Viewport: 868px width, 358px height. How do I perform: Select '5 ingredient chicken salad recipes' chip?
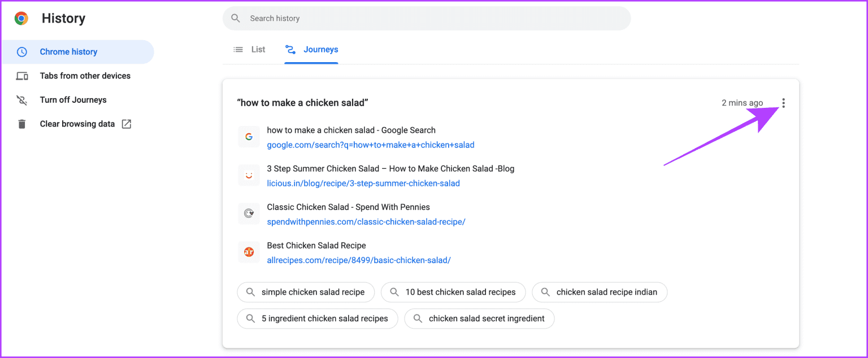(318, 318)
